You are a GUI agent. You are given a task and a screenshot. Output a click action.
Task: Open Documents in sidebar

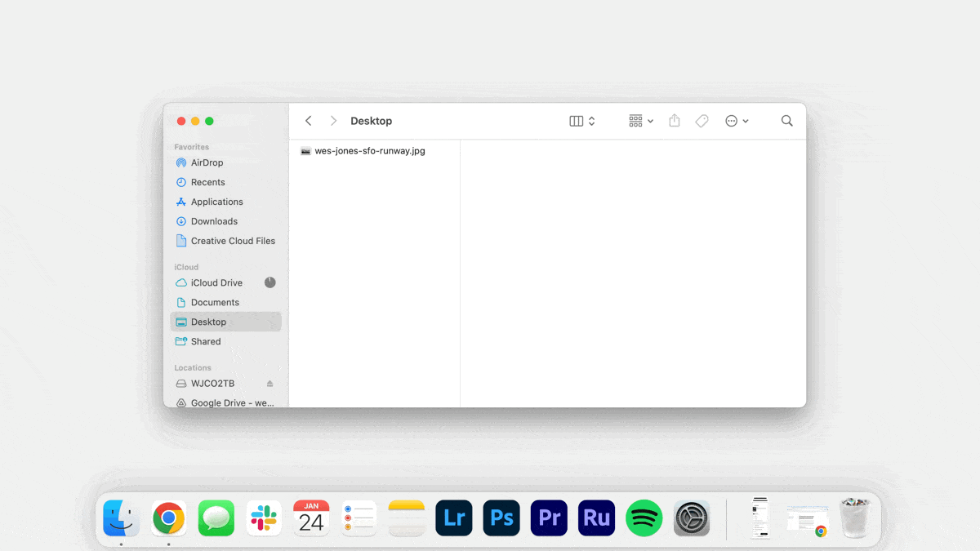[x=225, y=302]
